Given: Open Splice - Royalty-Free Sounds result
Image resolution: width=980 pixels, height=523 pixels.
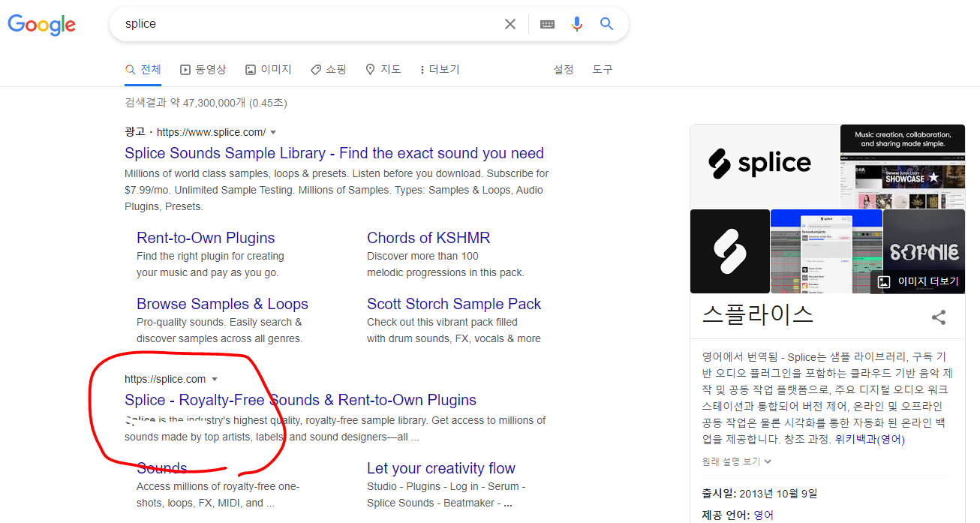Looking at the screenshot, I should coord(300,400).
